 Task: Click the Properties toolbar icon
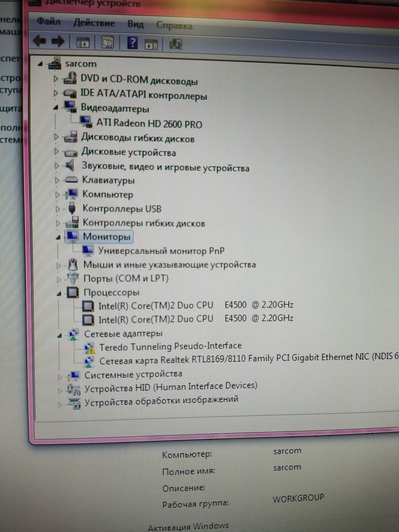point(108,43)
